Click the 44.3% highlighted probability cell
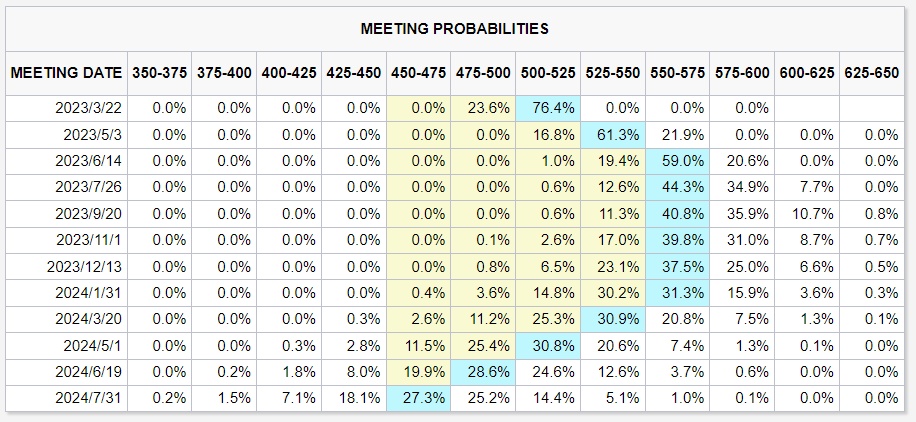 click(678, 186)
